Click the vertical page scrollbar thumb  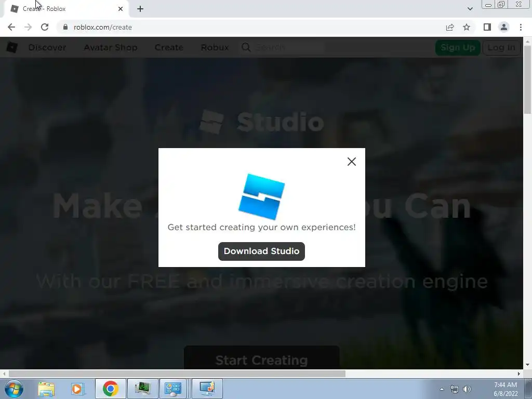click(x=527, y=79)
